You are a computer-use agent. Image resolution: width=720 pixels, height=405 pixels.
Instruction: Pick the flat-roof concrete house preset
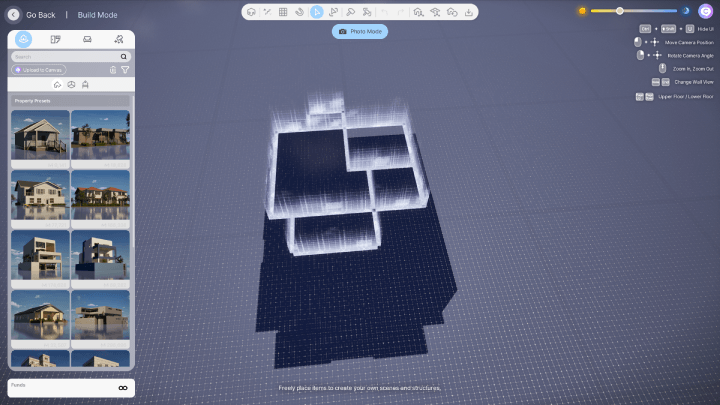pyautogui.click(x=101, y=319)
